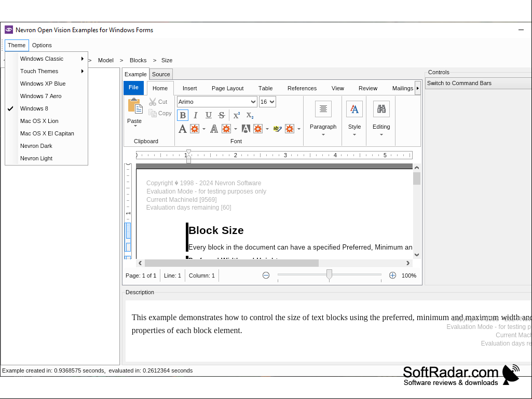Click the Nevron eye logo in the title bar
The width and height of the screenshot is (532, 399).
pyautogui.click(x=9, y=30)
